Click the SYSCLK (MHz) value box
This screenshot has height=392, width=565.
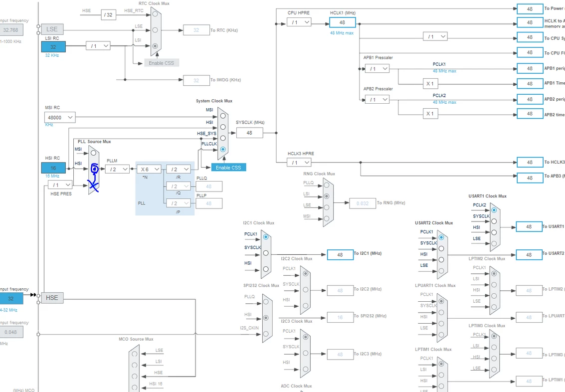tap(250, 133)
